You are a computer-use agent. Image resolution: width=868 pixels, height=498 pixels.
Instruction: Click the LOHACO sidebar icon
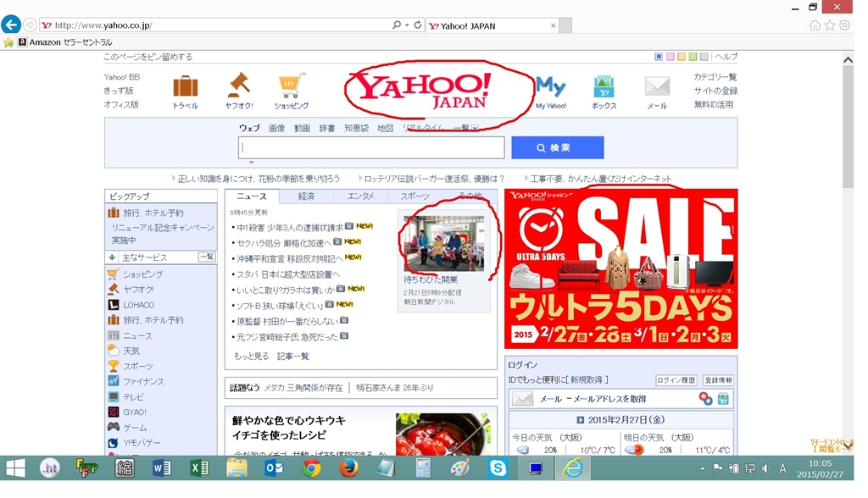tap(113, 305)
